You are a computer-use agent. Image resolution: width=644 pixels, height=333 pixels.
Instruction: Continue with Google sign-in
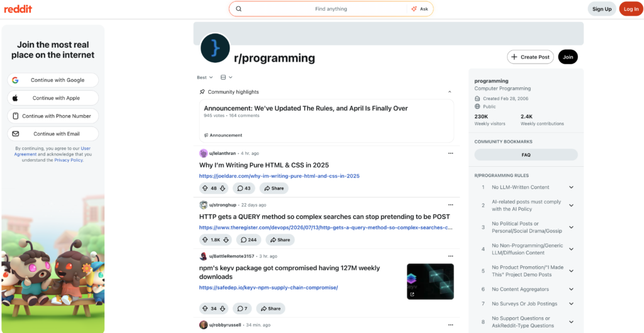click(x=53, y=80)
